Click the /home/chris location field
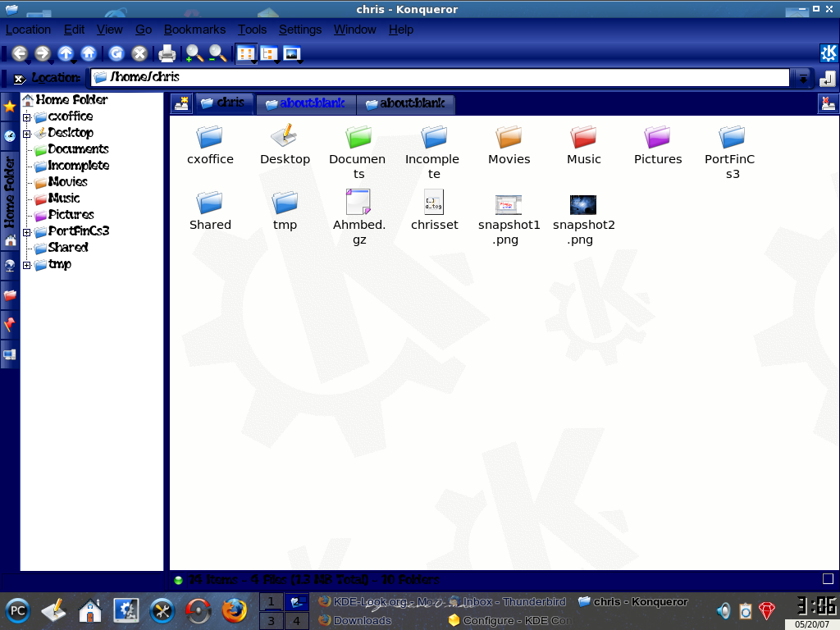840x630 pixels. click(440, 78)
